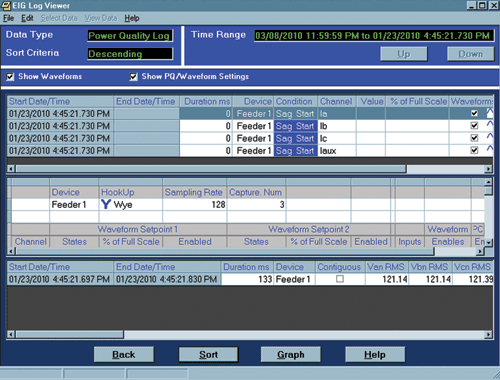The width and height of the screenshot is (500, 380).
Task: Uncheck the Waveform checkbox in Ic row
Action: pyautogui.click(x=474, y=138)
